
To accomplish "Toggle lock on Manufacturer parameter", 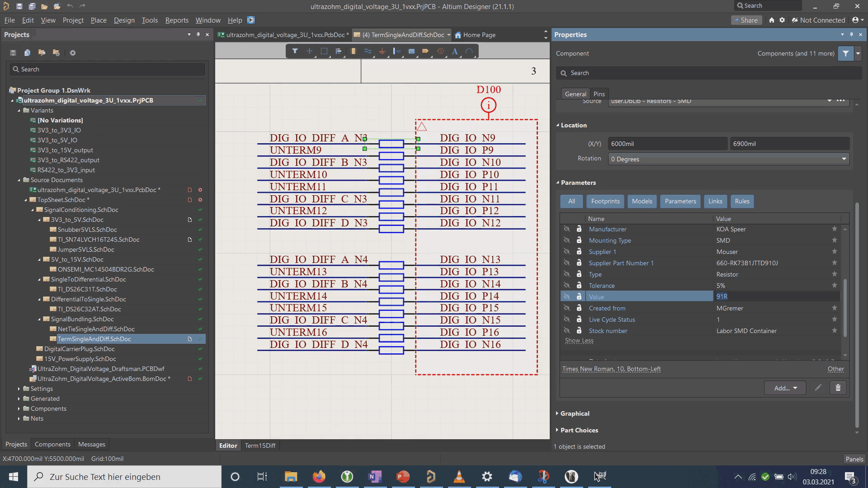I will 579,229.
